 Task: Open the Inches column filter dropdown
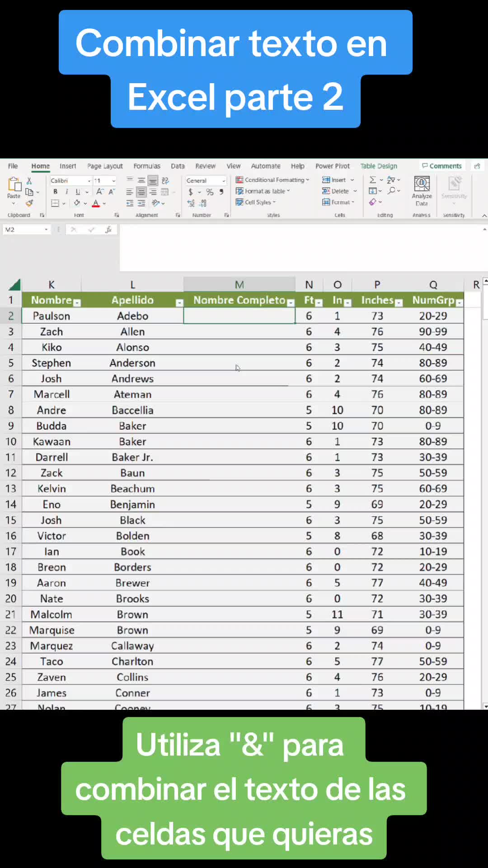click(x=399, y=303)
